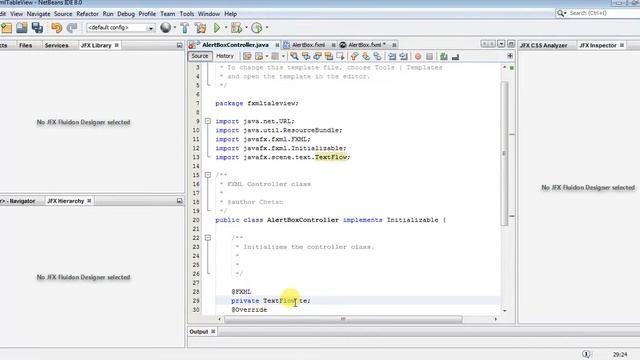640x360 pixels.
Task: Collapse the Javadoc fold at line 22
Action: coord(208,238)
